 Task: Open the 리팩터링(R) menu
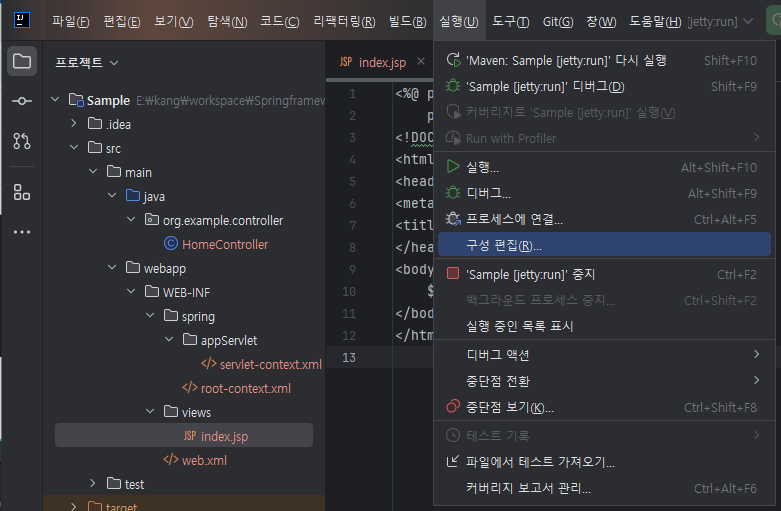(x=344, y=21)
